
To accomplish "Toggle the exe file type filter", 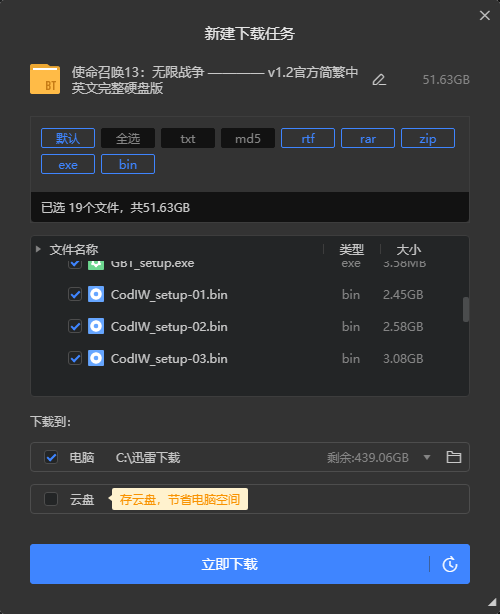I will coord(68,164).
